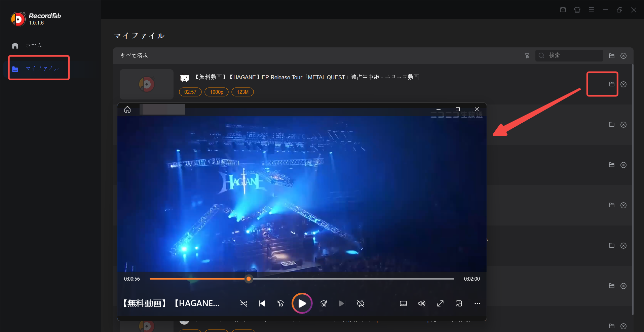
Task: Select マイファイル in sidebar
Action: coord(39,69)
